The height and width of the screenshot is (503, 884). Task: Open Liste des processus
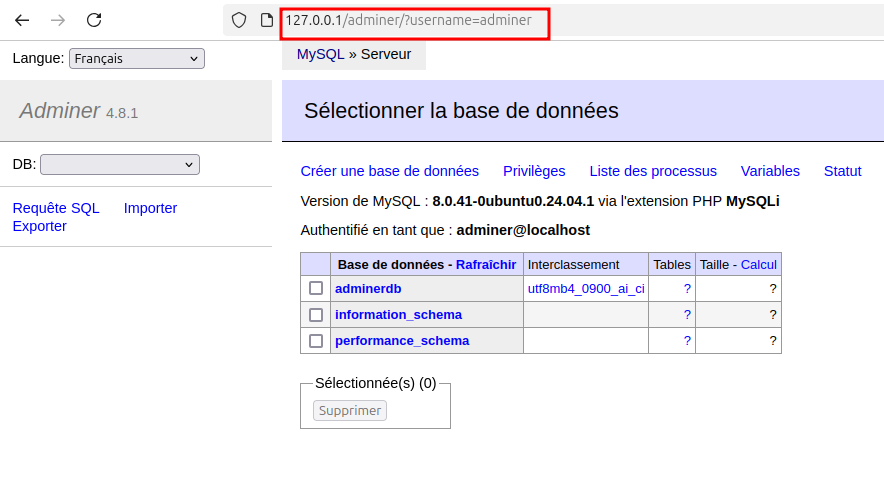click(653, 171)
